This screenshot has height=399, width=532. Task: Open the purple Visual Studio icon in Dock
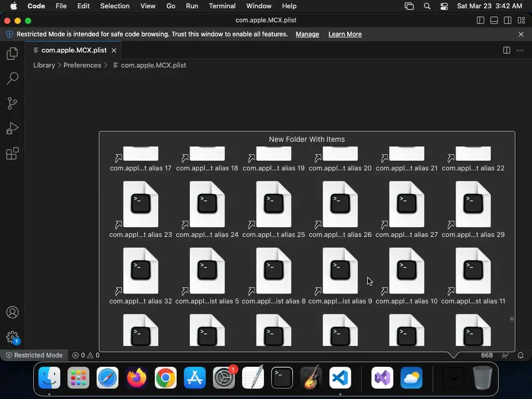[382, 378]
